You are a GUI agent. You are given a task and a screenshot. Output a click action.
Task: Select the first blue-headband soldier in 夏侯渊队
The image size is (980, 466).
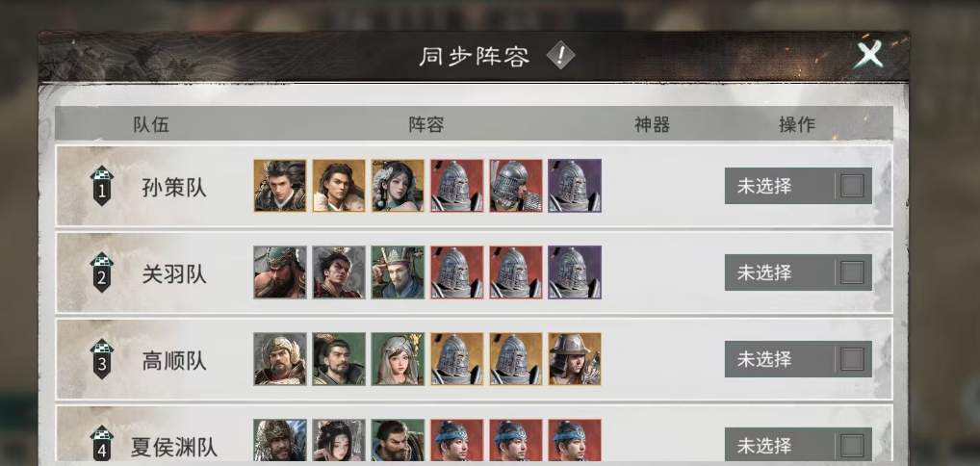click(x=457, y=441)
